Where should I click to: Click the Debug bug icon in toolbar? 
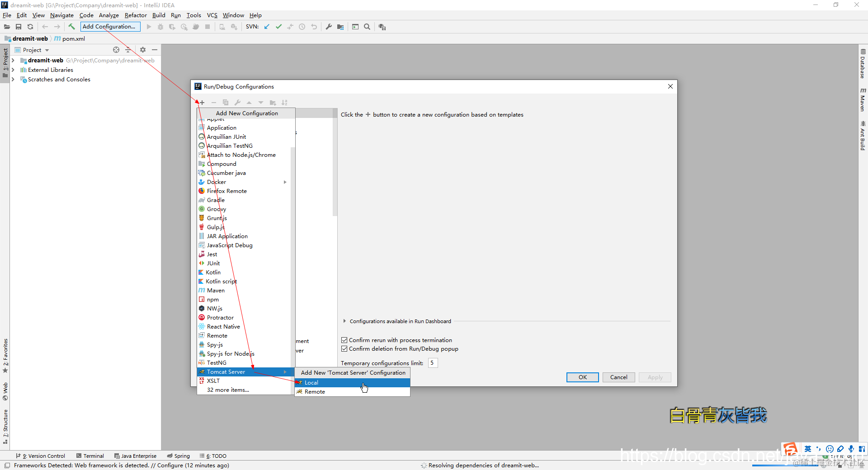click(x=160, y=27)
